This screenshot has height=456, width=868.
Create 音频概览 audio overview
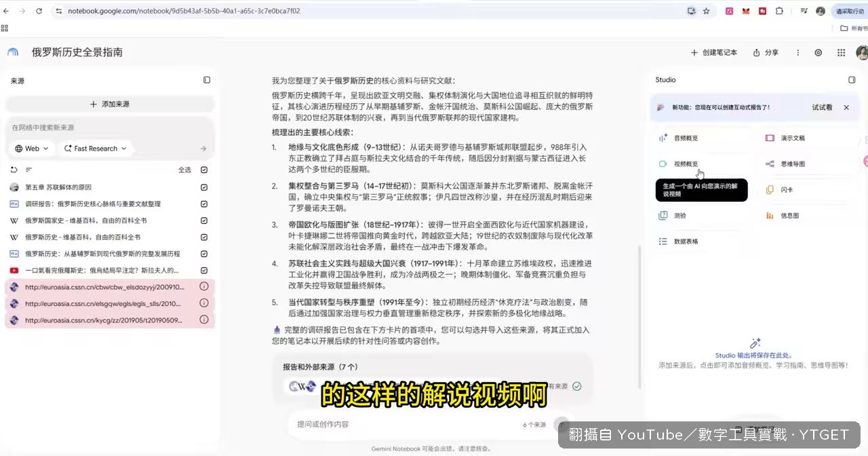tap(702, 138)
